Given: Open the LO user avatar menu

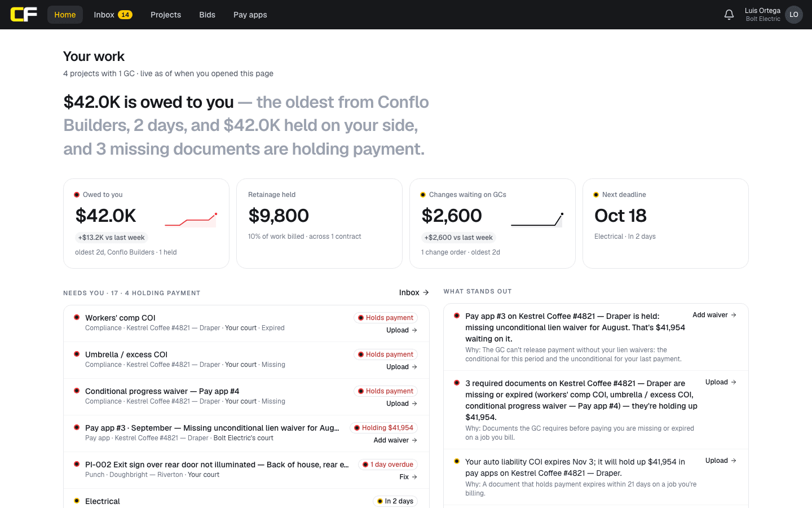Looking at the screenshot, I should pyautogui.click(x=794, y=15).
